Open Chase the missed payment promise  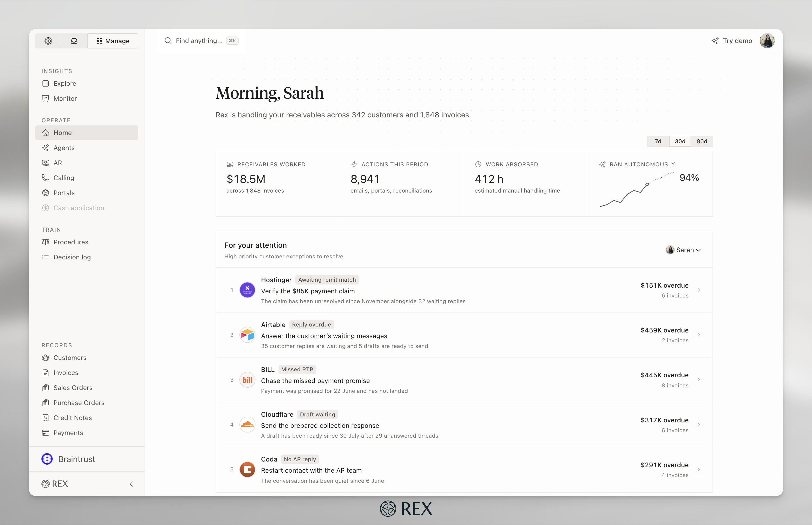pyautogui.click(x=315, y=381)
